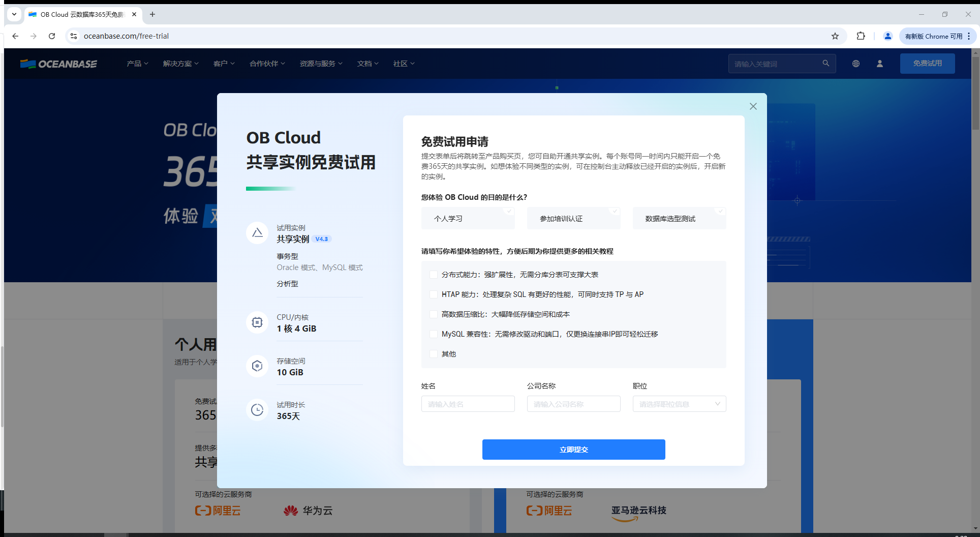980x537 pixels.
Task: Click the 试用实例 triangle icon
Action: [x=257, y=232]
